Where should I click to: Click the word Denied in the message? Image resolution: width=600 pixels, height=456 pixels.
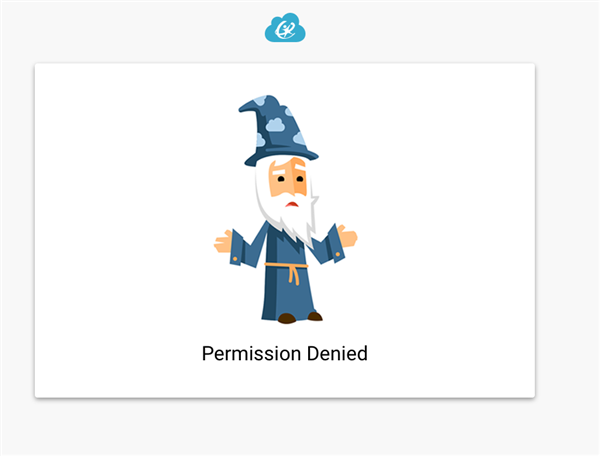tap(337, 353)
